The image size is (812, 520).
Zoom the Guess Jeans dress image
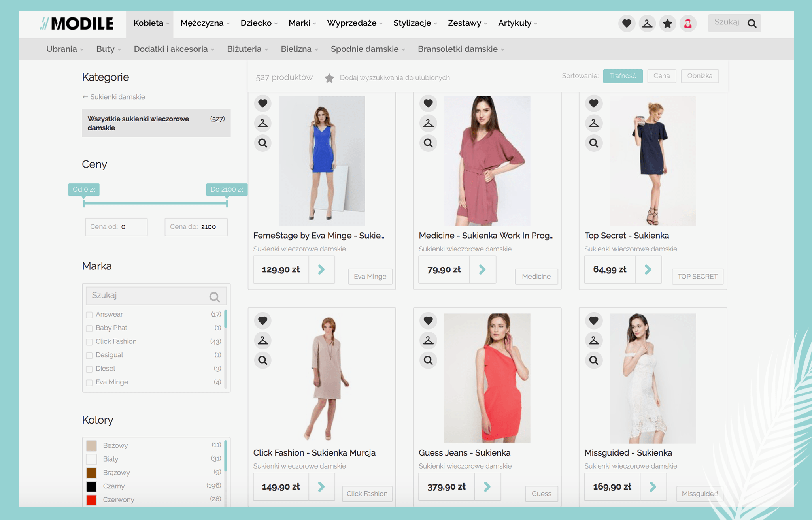coord(428,360)
